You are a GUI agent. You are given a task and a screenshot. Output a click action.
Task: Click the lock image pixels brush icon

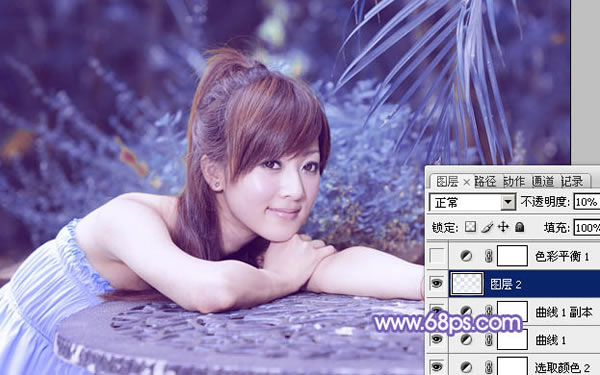487,227
